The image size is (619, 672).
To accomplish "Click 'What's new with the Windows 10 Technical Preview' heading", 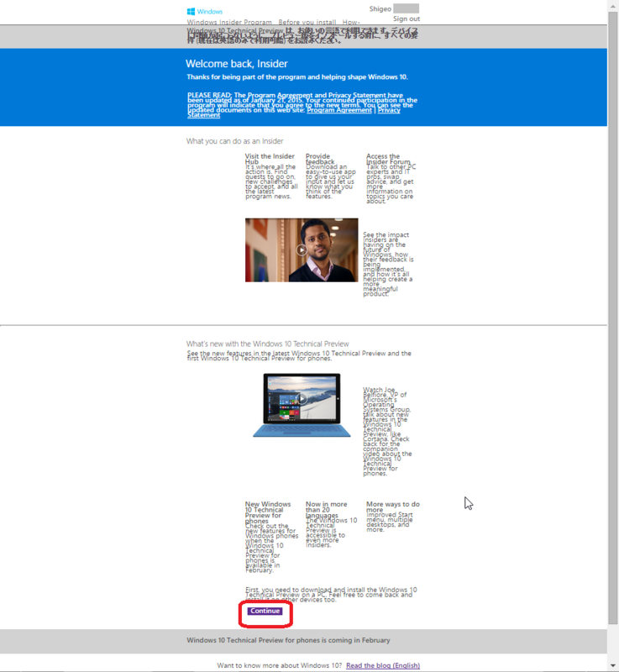I will tap(268, 344).
